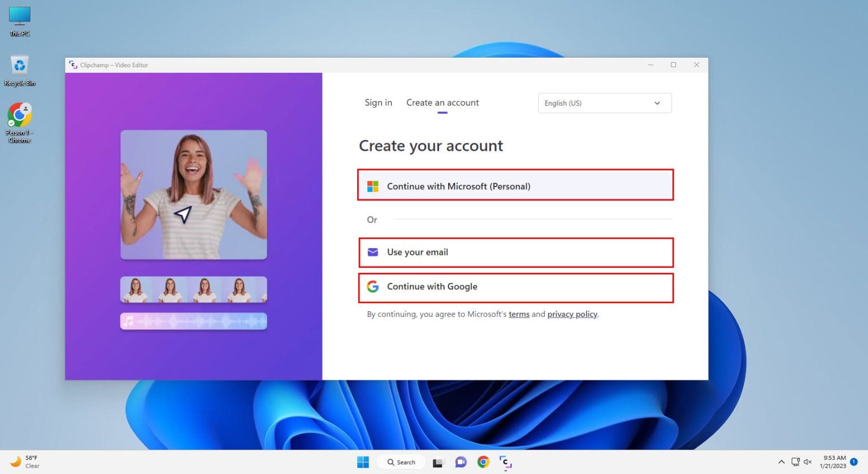This screenshot has height=474, width=868.
Task: Click the Microsoft four-square logo icon
Action: click(373, 185)
